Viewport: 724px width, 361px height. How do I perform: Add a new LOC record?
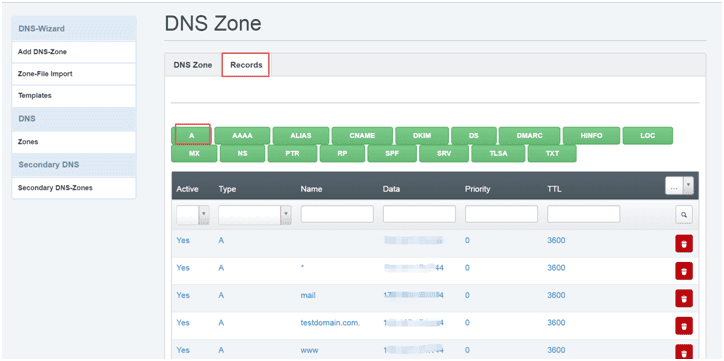[647, 136]
